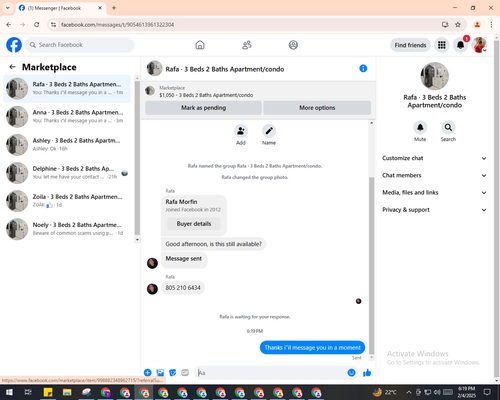This screenshot has width=500, height=400.
Task: Attach a photo using the image icon
Action: (x=160, y=373)
